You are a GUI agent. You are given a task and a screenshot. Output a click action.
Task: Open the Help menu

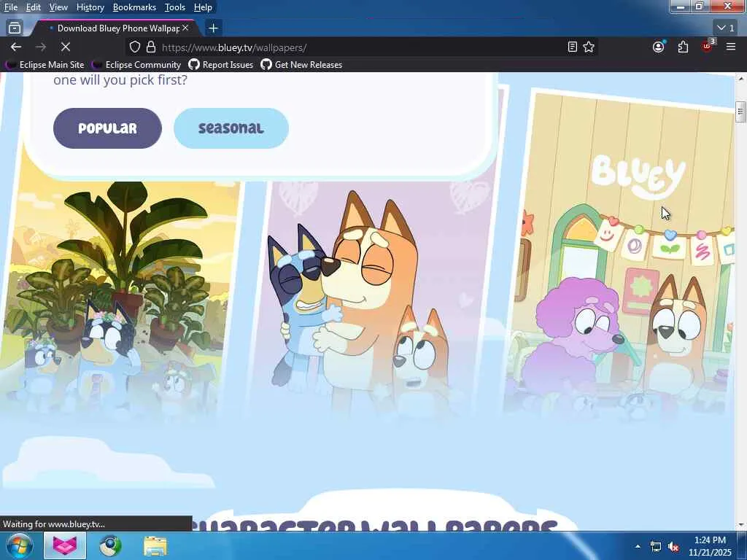203,7
